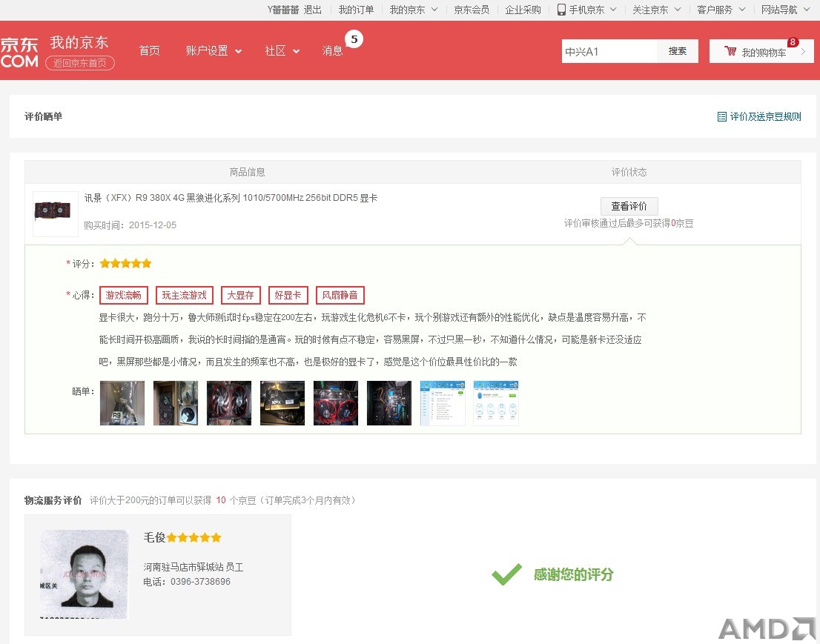Open the sixth review photo of the PC case

tap(389, 403)
